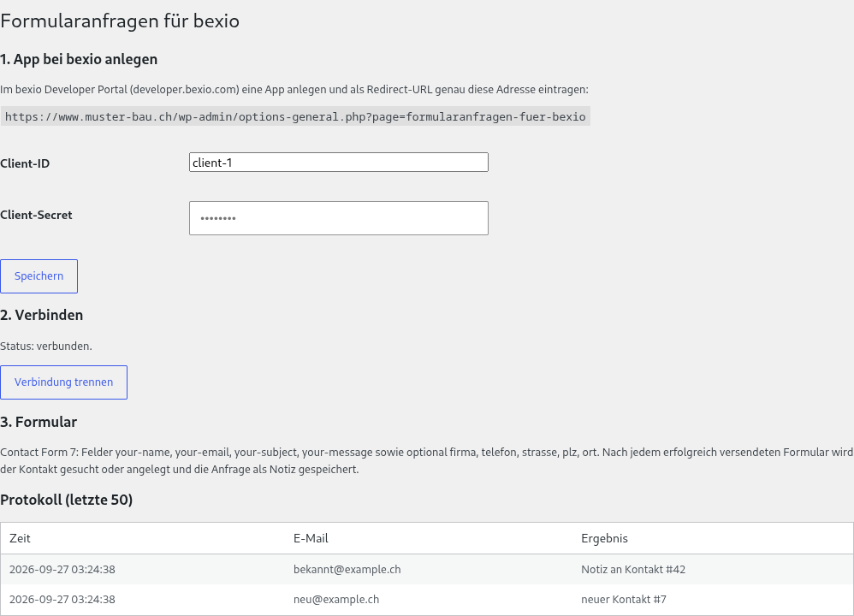The width and height of the screenshot is (854, 616).
Task: Click timestamp in the bekannt@example.ch row
Action: point(62,570)
